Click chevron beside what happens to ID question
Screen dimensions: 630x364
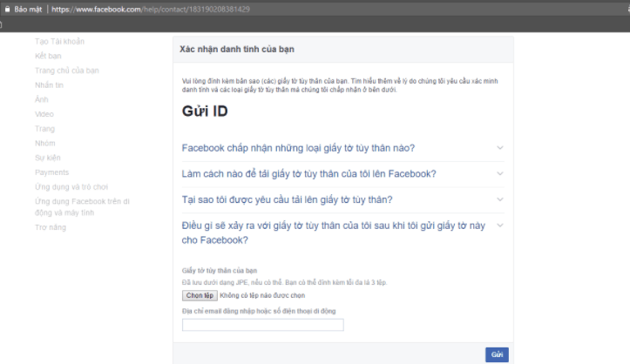tap(500, 226)
